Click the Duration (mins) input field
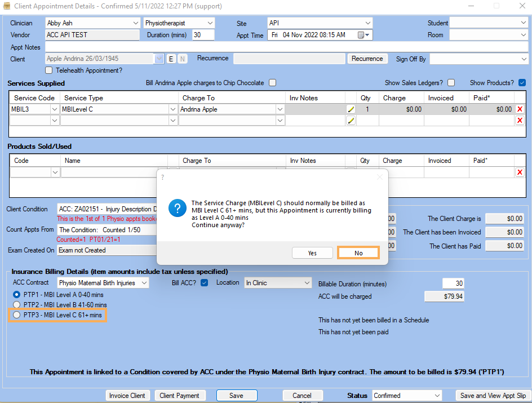The image size is (532, 403). [x=203, y=35]
